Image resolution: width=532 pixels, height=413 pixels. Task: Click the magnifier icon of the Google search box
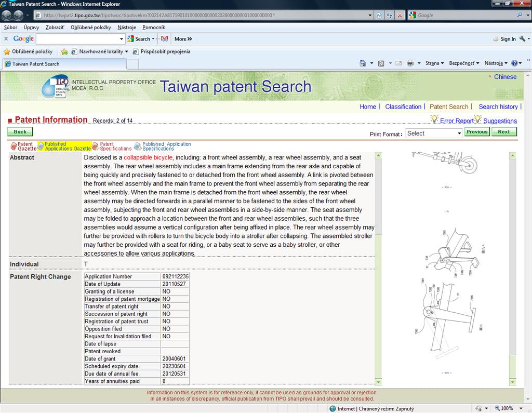520,15
